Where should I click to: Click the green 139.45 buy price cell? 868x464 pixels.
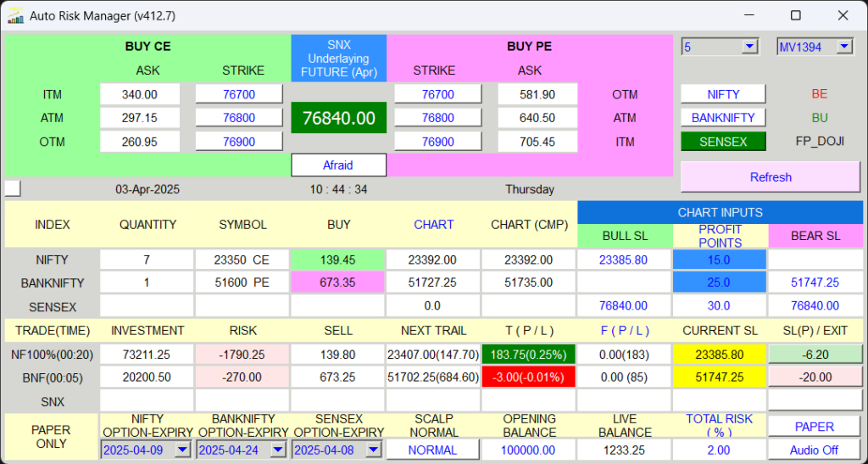pyautogui.click(x=337, y=260)
